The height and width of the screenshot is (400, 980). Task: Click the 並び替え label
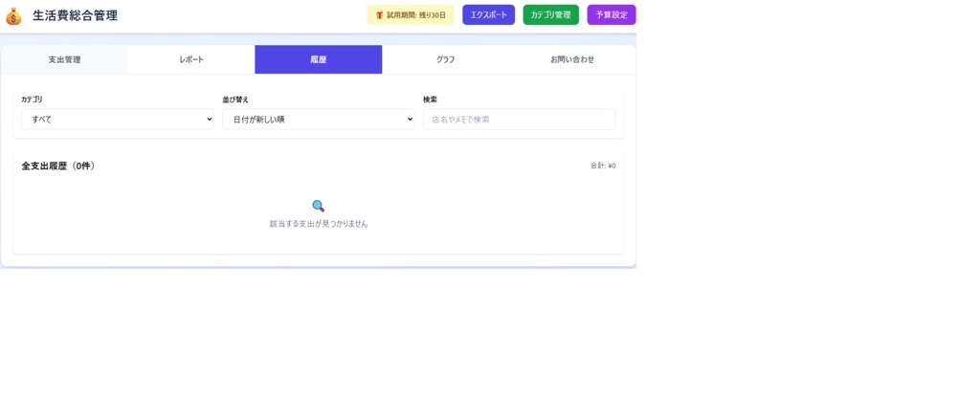[x=235, y=100]
